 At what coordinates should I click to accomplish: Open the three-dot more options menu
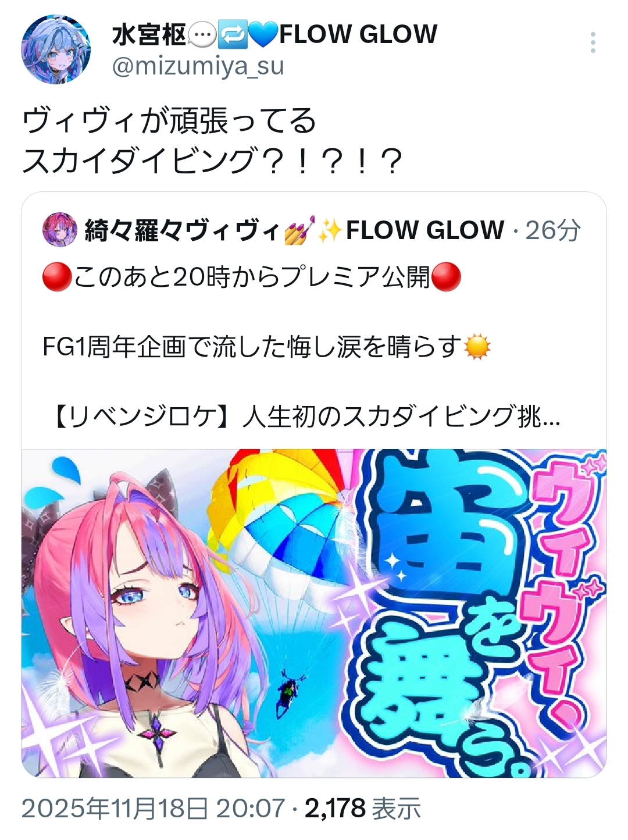[x=593, y=43]
